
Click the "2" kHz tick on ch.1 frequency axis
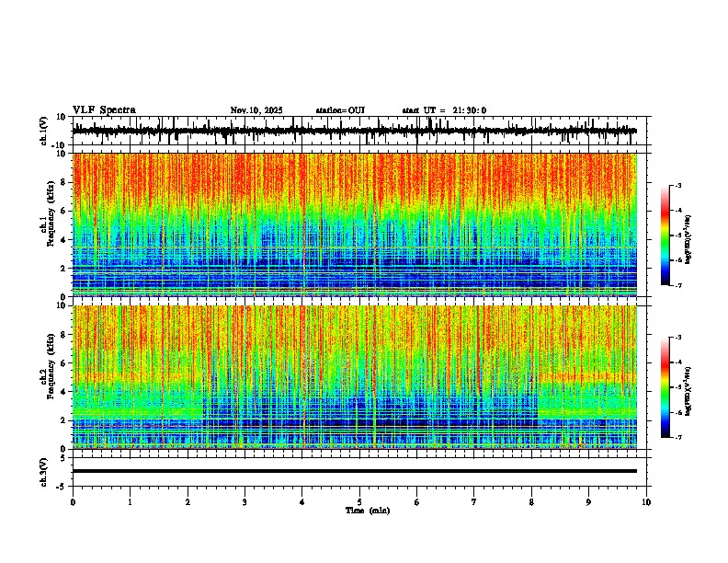tap(63, 268)
